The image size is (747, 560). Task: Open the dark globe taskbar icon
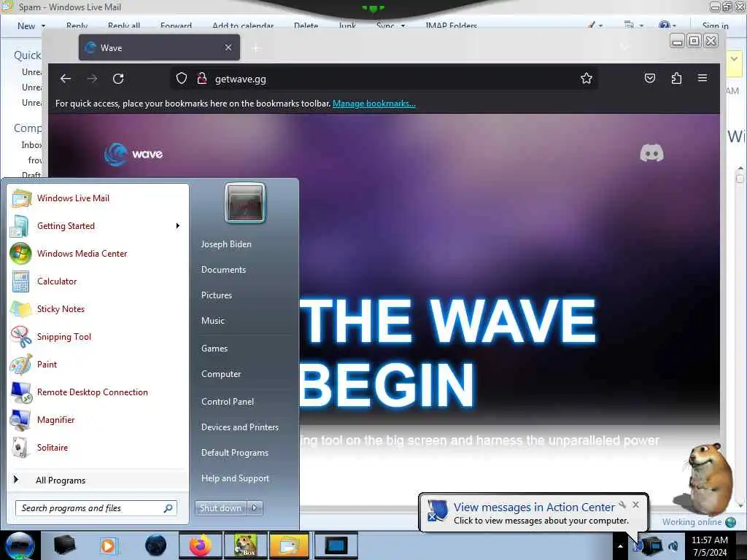156,545
